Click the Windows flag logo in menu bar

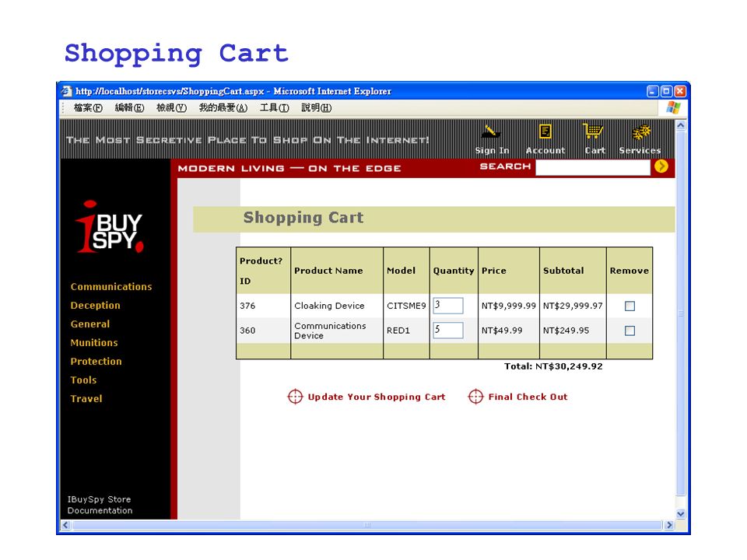point(673,107)
